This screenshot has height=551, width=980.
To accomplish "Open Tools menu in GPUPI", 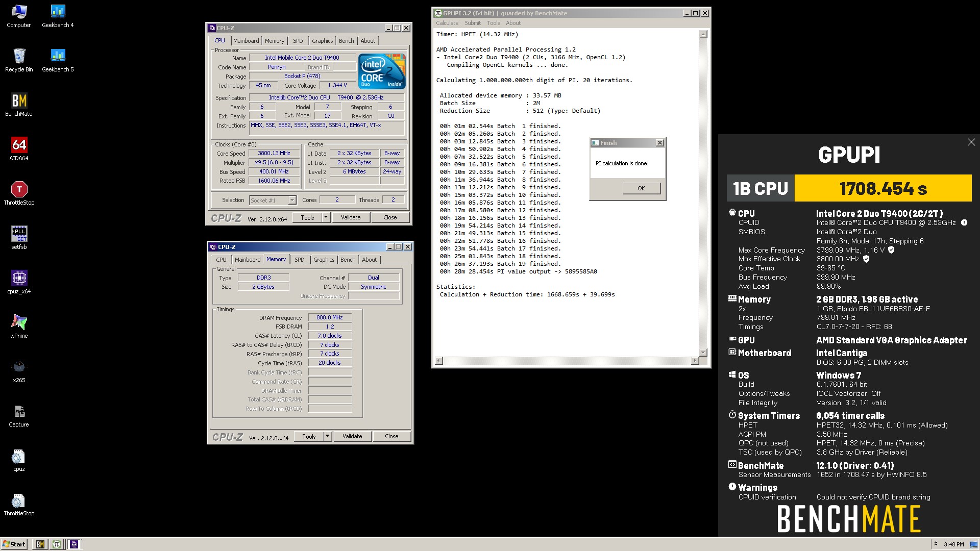I will pyautogui.click(x=494, y=23).
